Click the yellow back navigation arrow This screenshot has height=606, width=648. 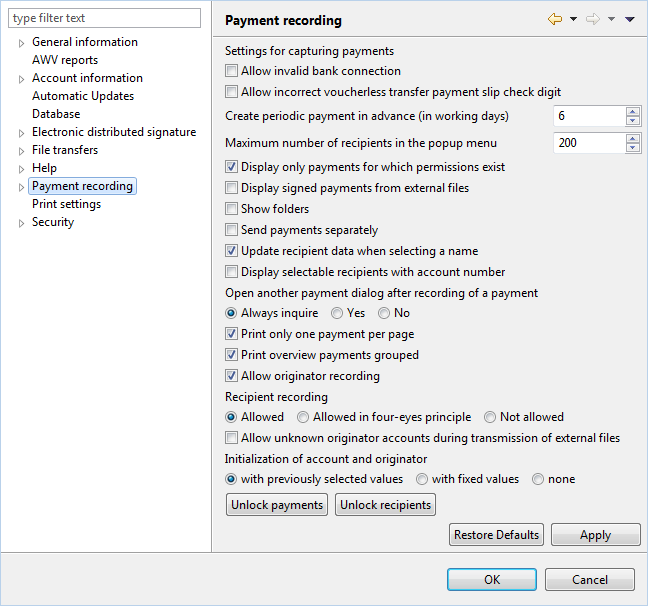point(555,19)
